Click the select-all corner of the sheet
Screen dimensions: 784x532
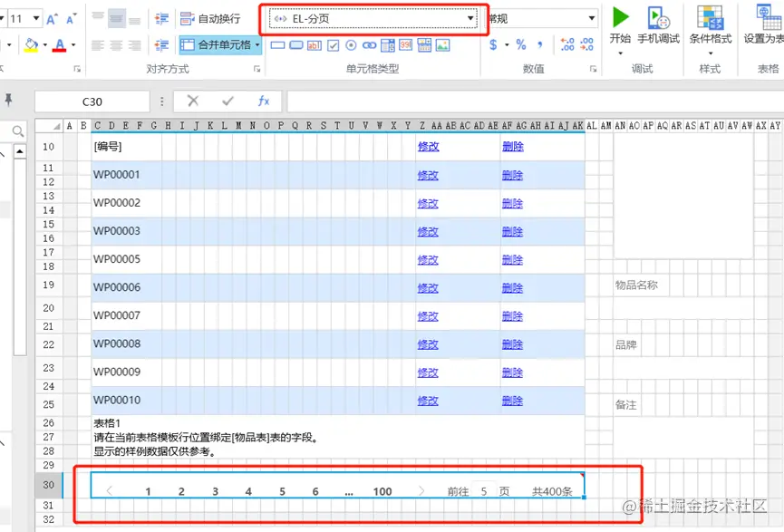pos(50,125)
